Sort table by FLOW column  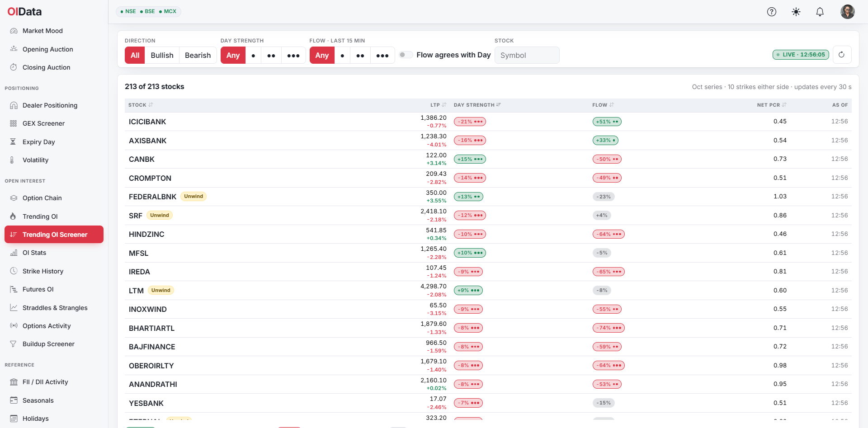pos(603,105)
